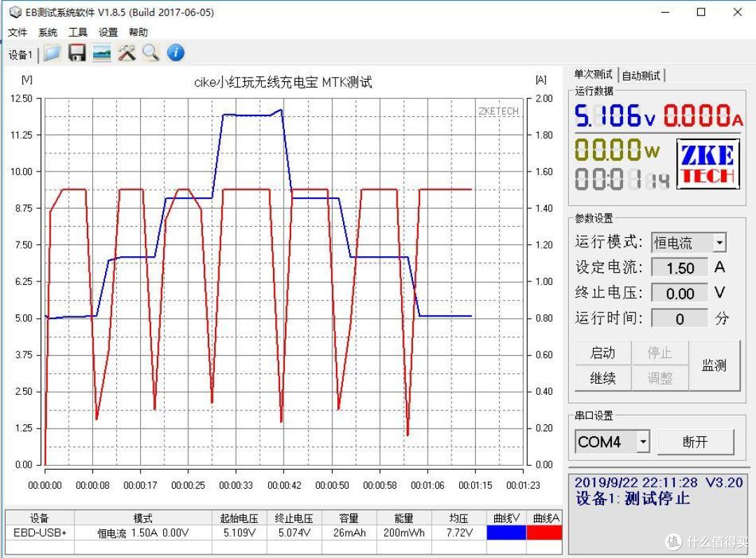Image resolution: width=756 pixels, height=558 pixels.
Task: Click the 00:00:42 time axis label
Action: coord(284,485)
